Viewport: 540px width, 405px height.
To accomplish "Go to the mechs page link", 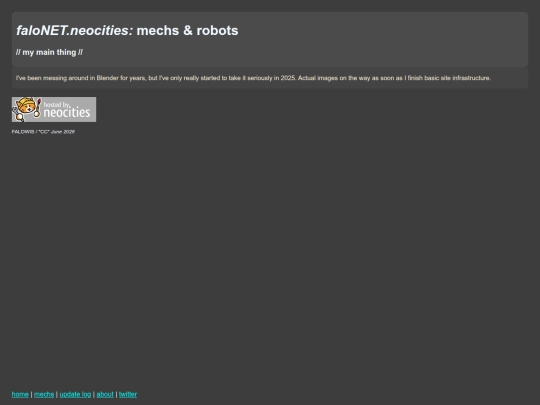I will [x=44, y=394].
